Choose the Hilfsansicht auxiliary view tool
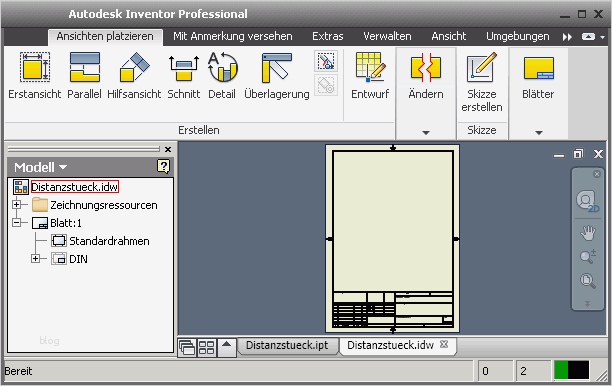Screen dimensions: 612x386 pyautogui.click(x=134, y=76)
